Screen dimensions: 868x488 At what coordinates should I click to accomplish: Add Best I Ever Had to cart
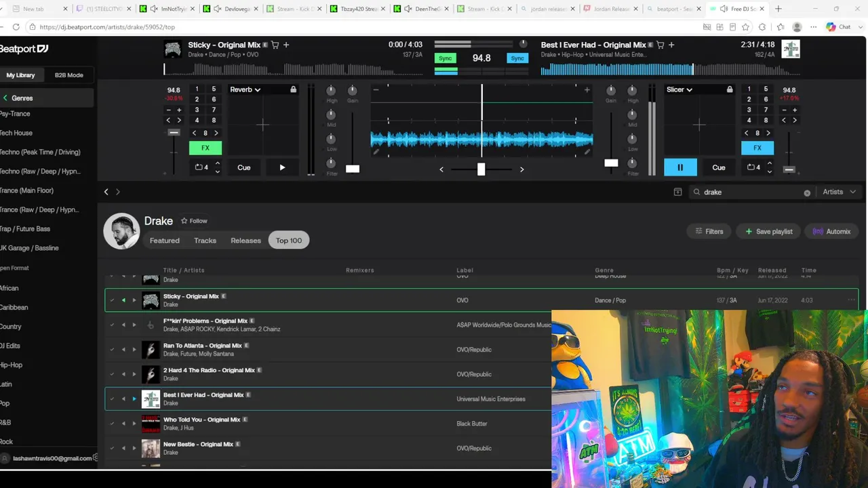pos(660,45)
